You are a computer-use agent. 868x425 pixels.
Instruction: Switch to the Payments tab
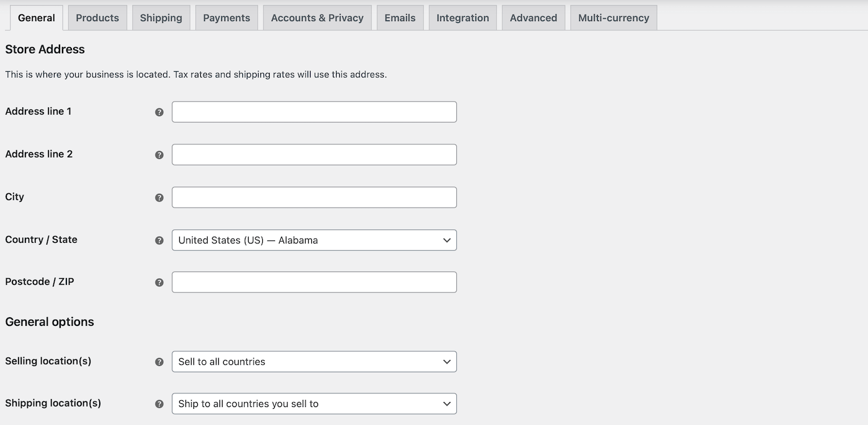click(x=226, y=17)
